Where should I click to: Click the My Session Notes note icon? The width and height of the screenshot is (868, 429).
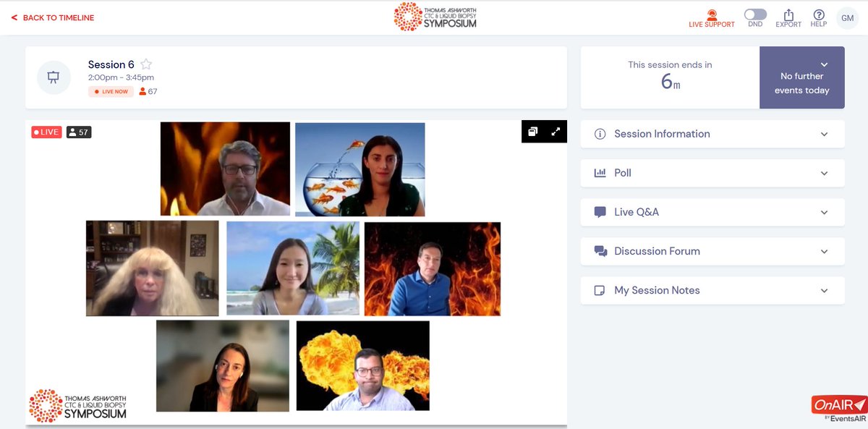point(600,290)
